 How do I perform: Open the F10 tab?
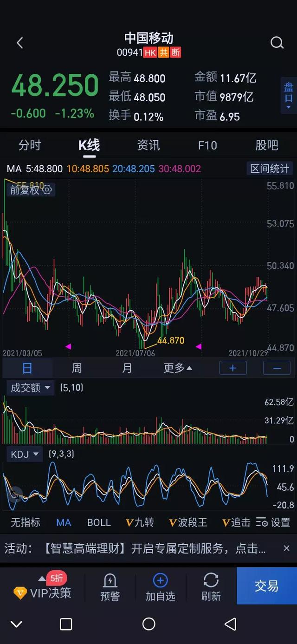207,145
